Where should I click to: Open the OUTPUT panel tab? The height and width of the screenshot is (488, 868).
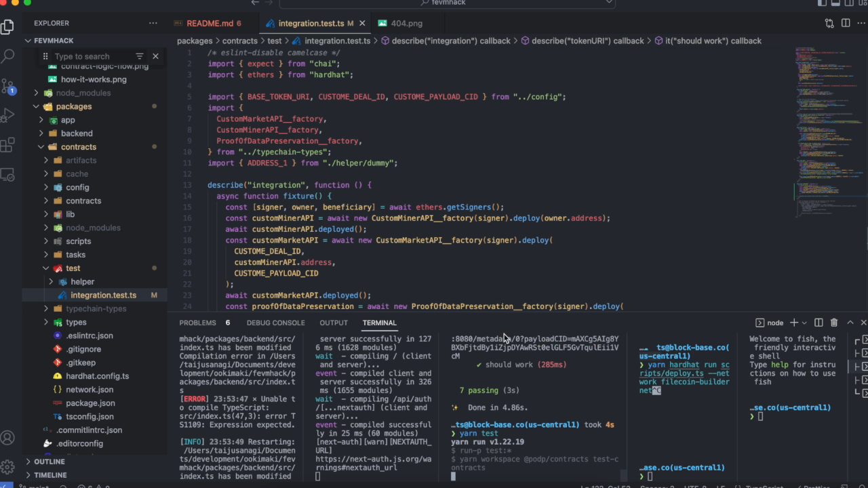[334, 323]
